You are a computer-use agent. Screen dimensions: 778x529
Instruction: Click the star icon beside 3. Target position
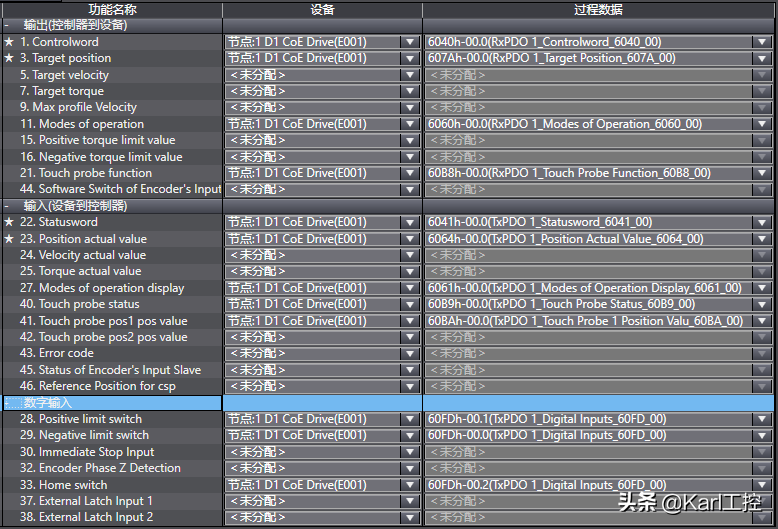(9, 58)
